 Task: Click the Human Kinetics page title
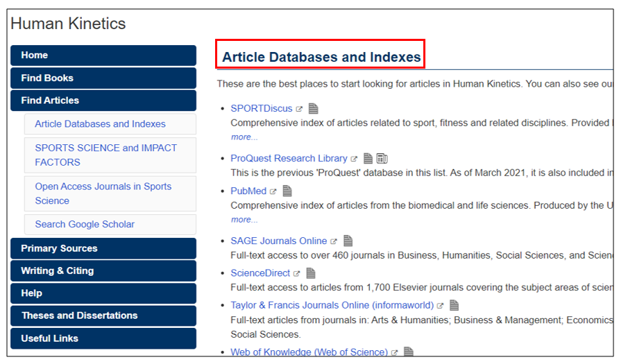click(x=68, y=24)
